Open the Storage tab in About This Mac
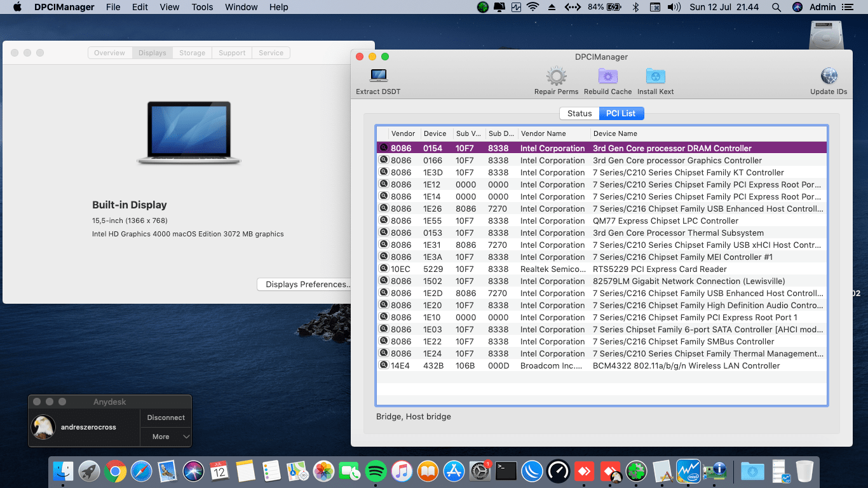 [x=192, y=53]
